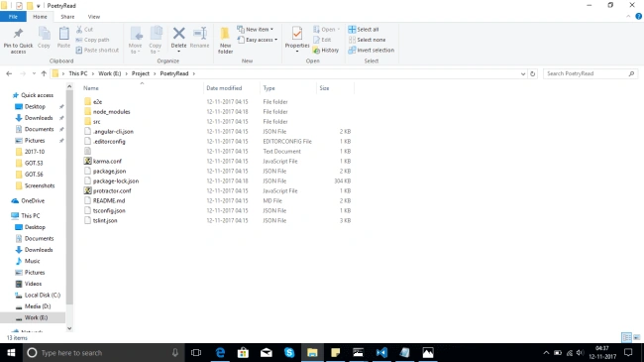
Task: Click the Back navigation arrow
Action: 9,73
